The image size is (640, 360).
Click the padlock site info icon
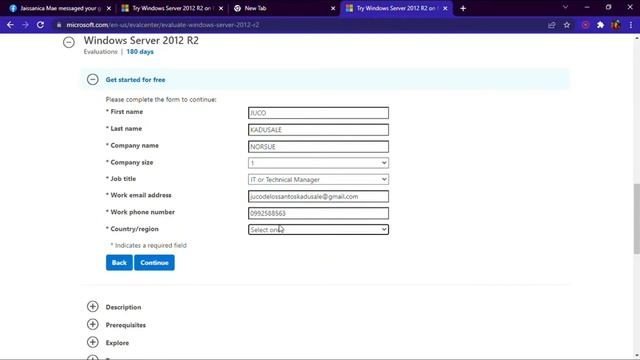[59, 25]
